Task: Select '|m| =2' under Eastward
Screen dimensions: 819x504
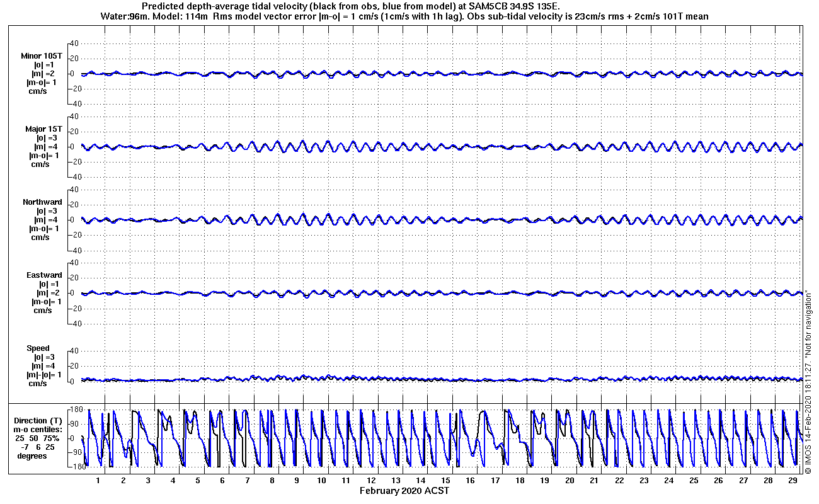Action: click(x=47, y=292)
